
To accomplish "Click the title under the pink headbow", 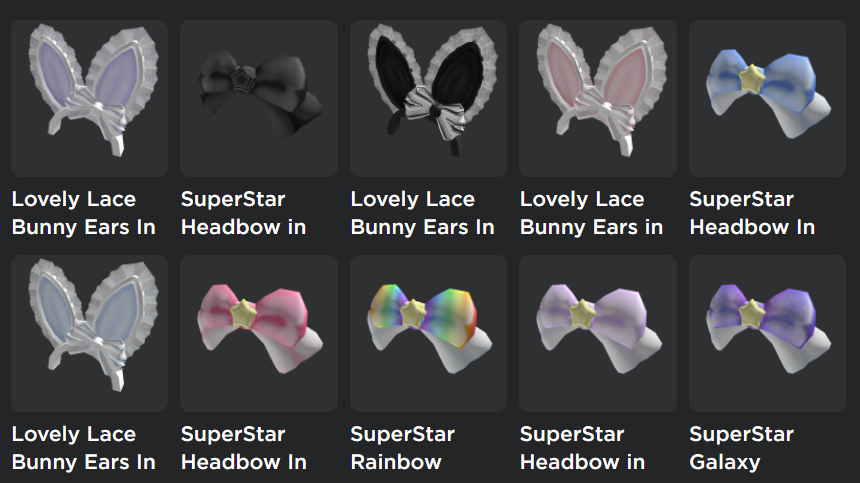I will tap(244, 448).
